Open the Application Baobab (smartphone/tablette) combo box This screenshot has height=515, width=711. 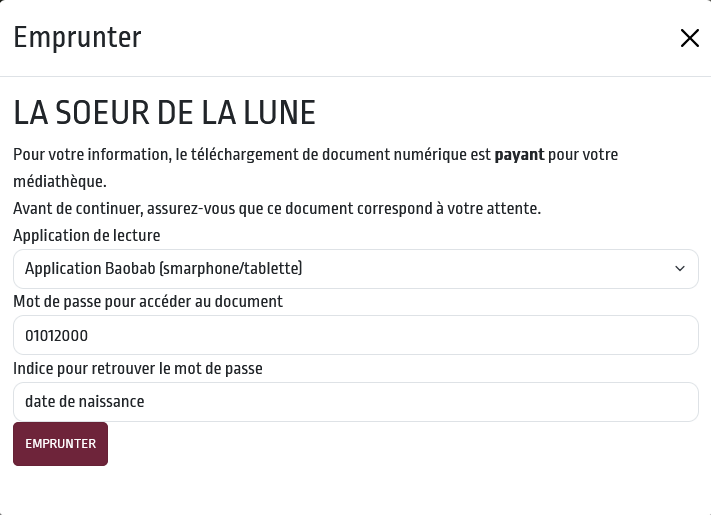[340, 269]
